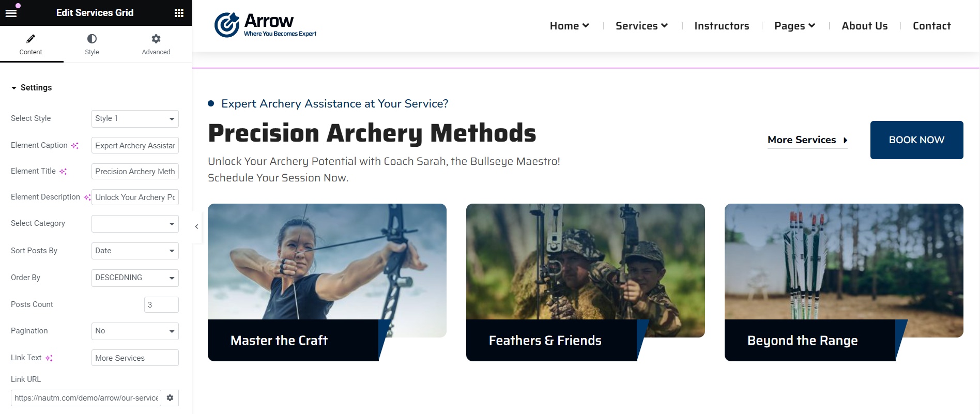Open the Master the Craft service card
Viewport: 980px width, 414px height.
[x=327, y=282]
